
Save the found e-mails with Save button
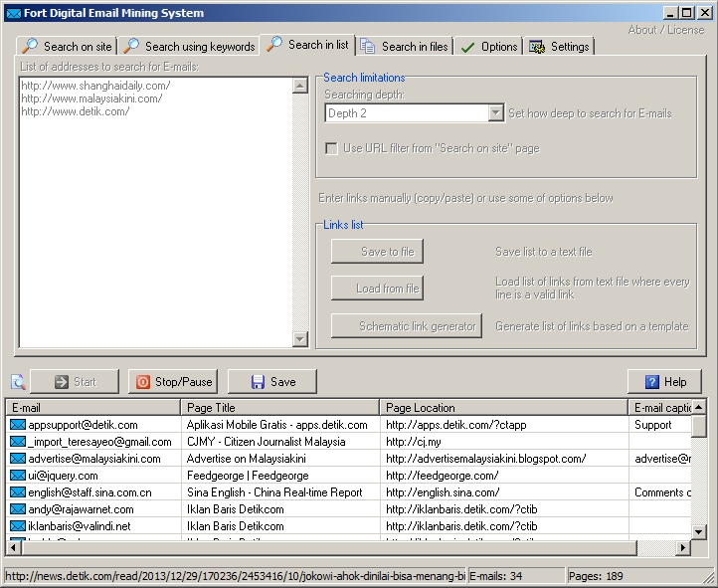(271, 382)
